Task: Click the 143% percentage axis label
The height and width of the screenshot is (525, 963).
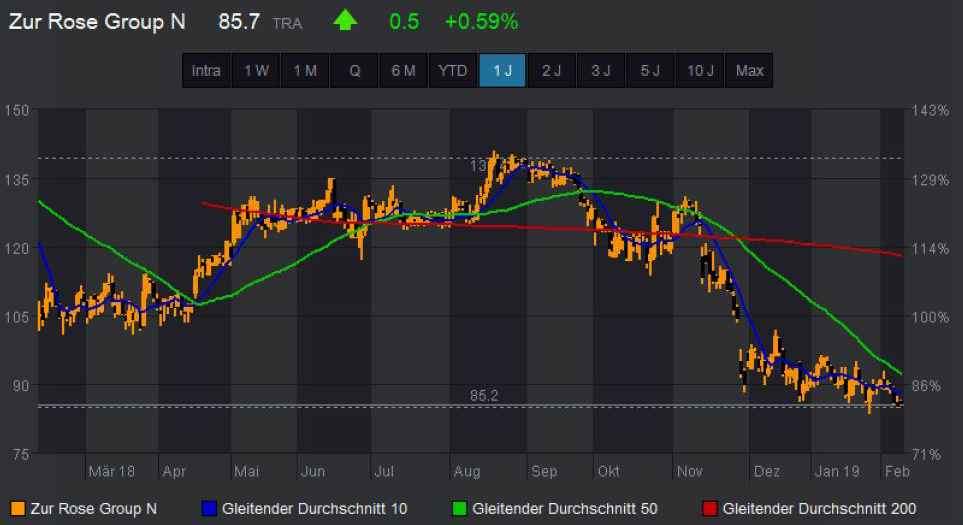Action: pyautogui.click(x=930, y=111)
